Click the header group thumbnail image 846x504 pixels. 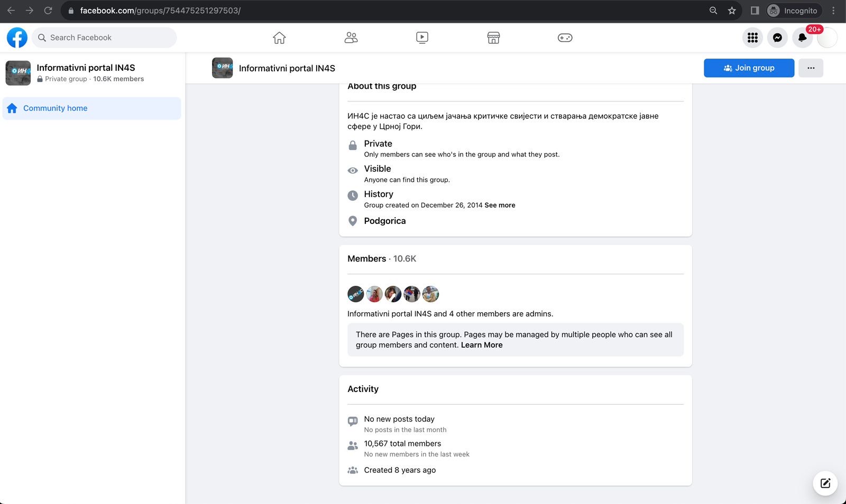coord(222,68)
